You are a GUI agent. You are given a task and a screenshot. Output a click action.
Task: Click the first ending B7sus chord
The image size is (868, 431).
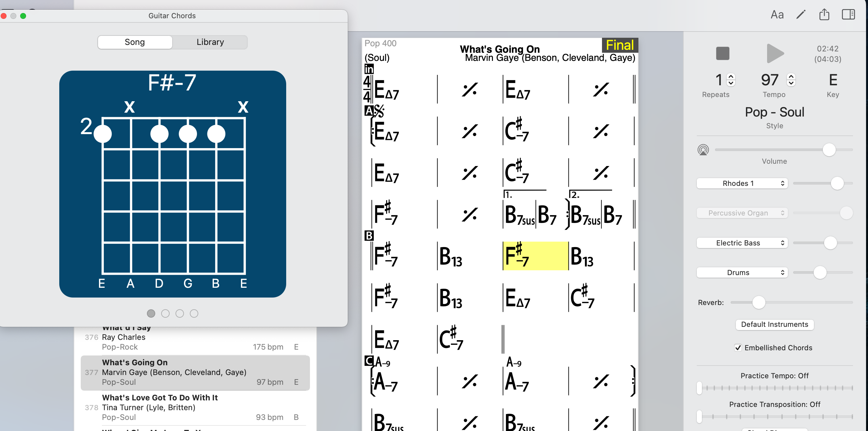pyautogui.click(x=520, y=215)
